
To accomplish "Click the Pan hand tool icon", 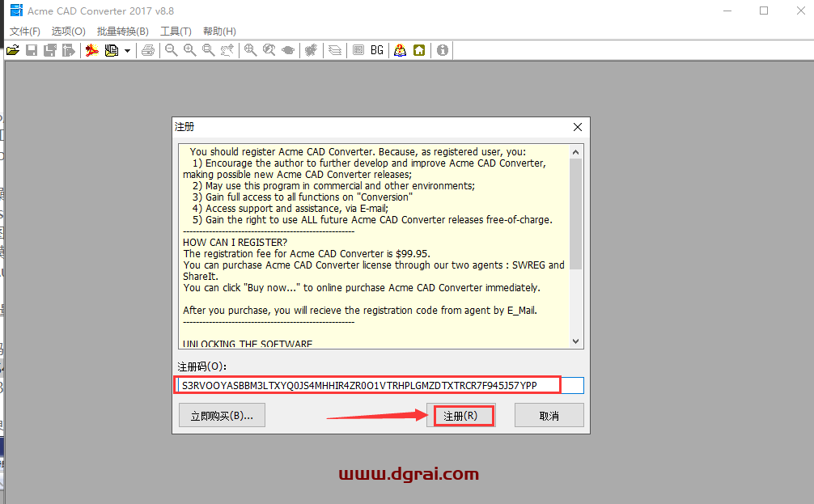I will pos(227,50).
